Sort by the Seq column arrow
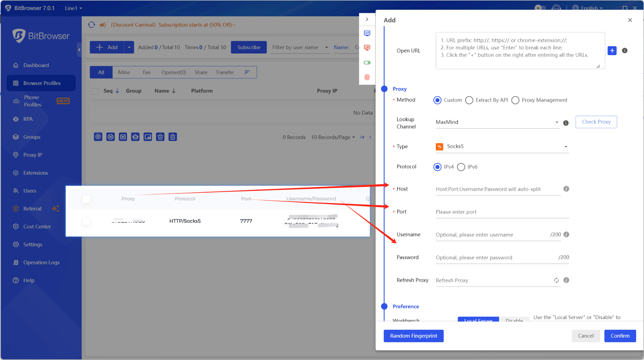 [x=117, y=91]
